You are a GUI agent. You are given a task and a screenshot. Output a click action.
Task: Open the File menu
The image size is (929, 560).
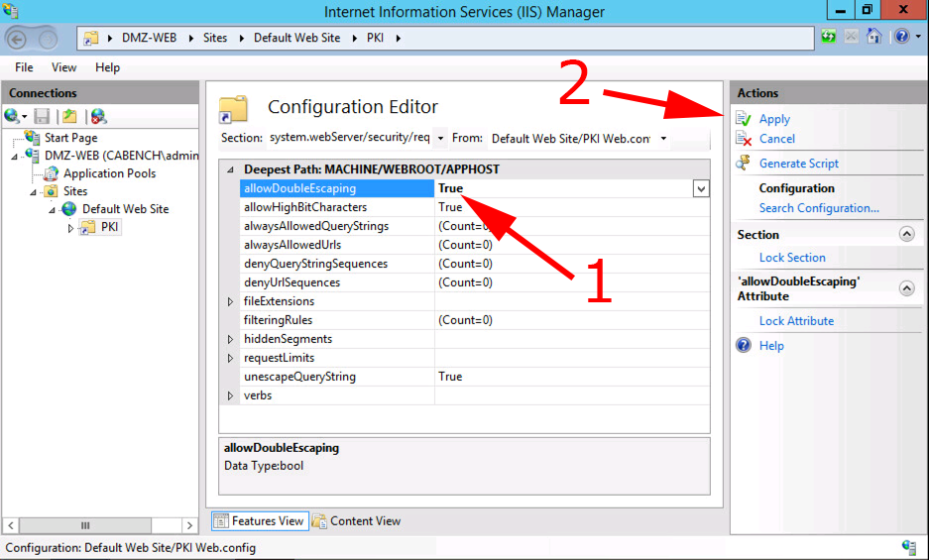point(24,67)
